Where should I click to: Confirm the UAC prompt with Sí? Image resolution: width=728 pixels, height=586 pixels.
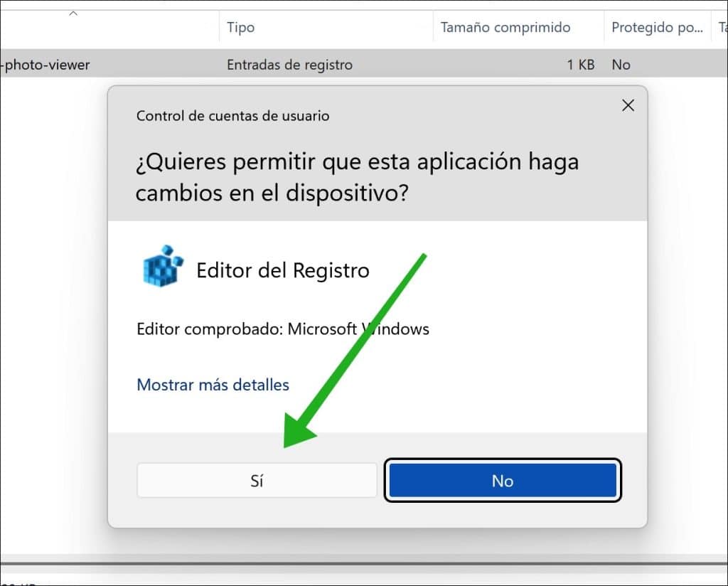point(257,480)
